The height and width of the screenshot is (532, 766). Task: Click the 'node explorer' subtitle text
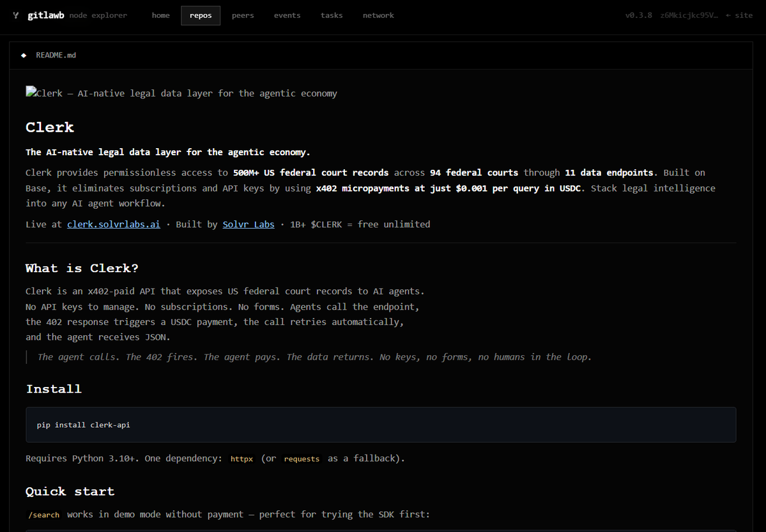(98, 15)
